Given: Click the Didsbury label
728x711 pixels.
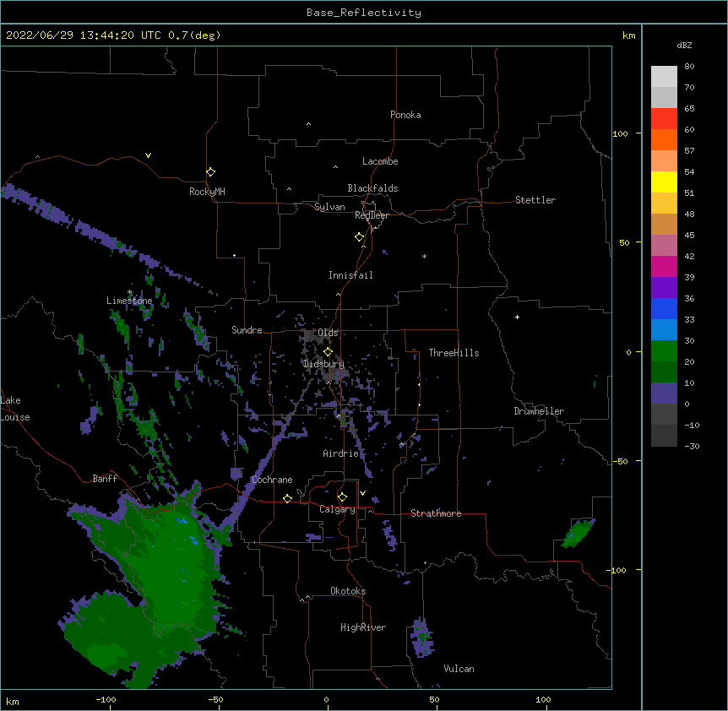Looking at the screenshot, I should [x=324, y=364].
